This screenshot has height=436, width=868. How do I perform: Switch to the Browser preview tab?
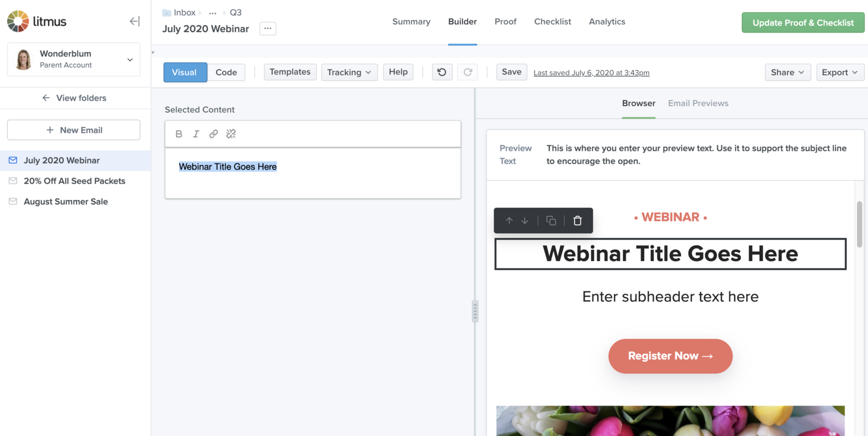[x=639, y=104]
